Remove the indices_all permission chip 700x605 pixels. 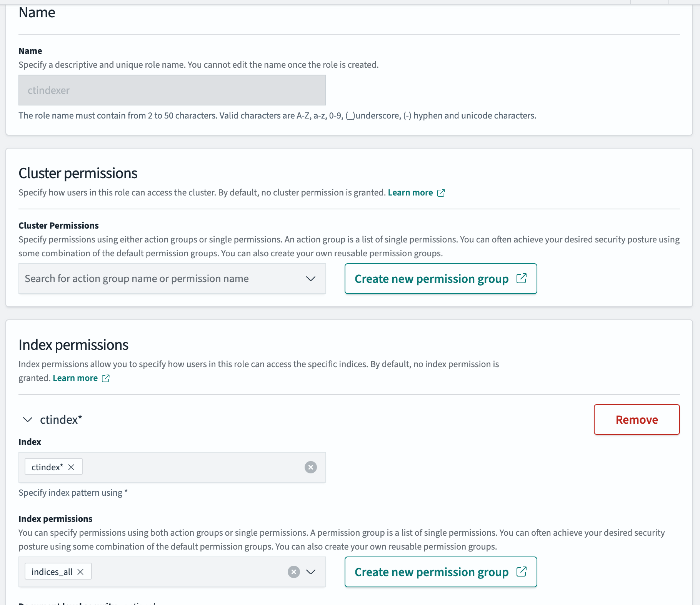80,572
